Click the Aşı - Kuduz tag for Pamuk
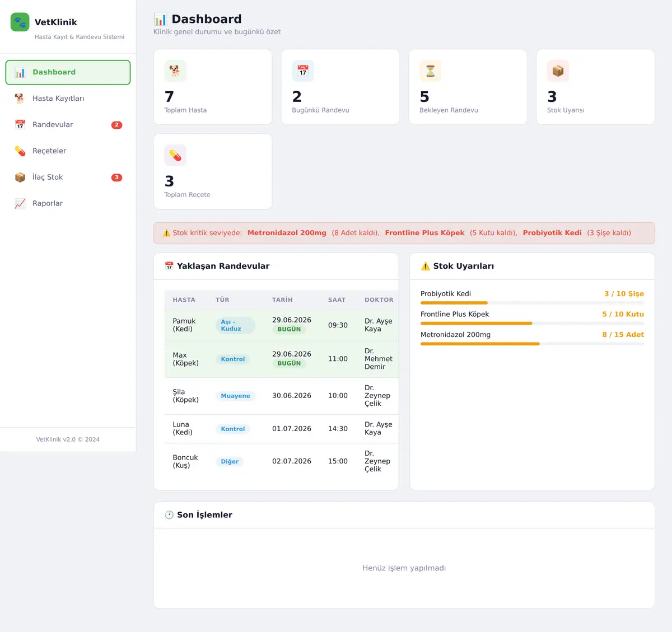Image resolution: width=672 pixels, height=632 pixels. pyautogui.click(x=235, y=325)
